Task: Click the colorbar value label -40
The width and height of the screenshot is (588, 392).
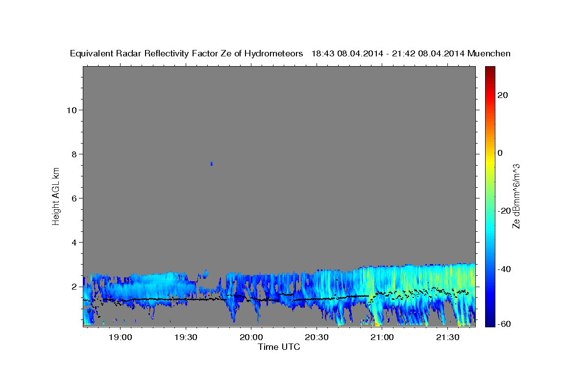Action: pos(504,269)
